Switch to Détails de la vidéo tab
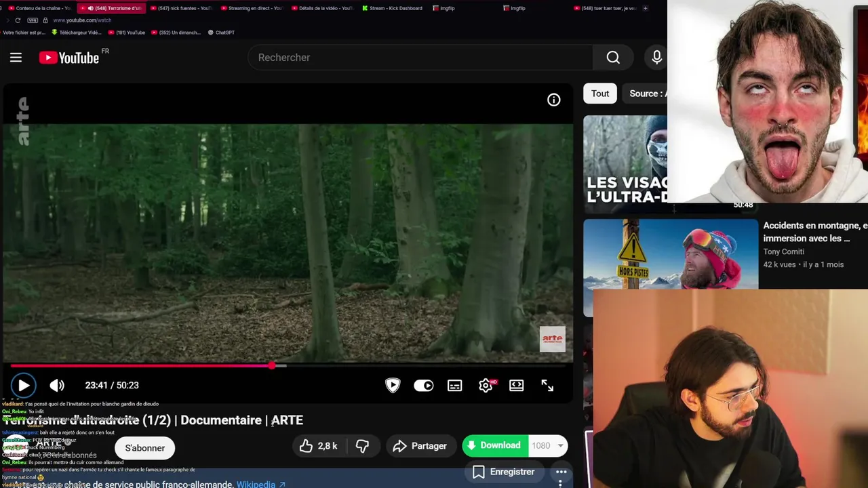The height and width of the screenshot is (488, 868). [x=323, y=8]
